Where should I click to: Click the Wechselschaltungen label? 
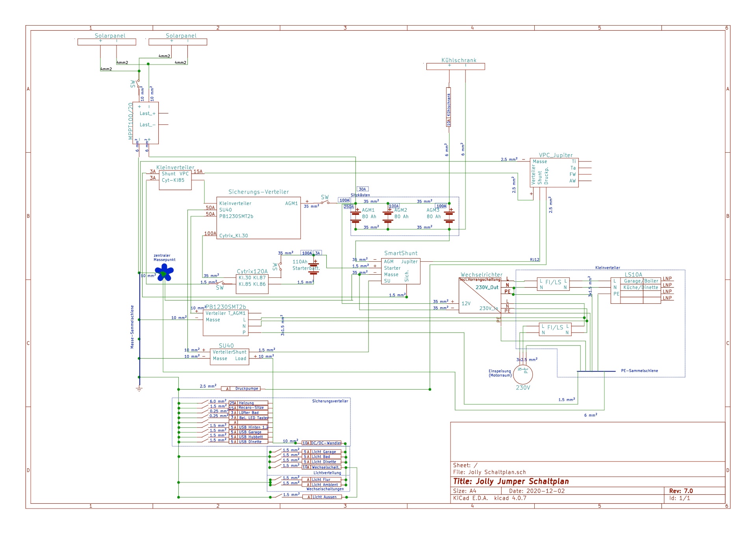(325, 489)
